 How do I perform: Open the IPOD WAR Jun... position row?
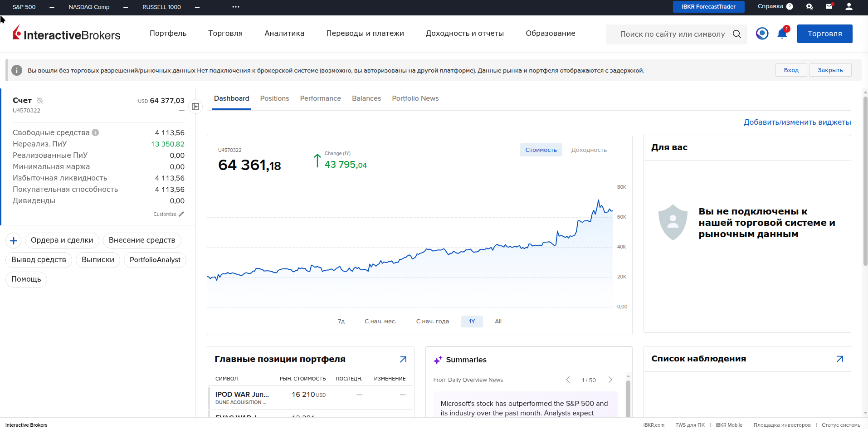[311, 398]
